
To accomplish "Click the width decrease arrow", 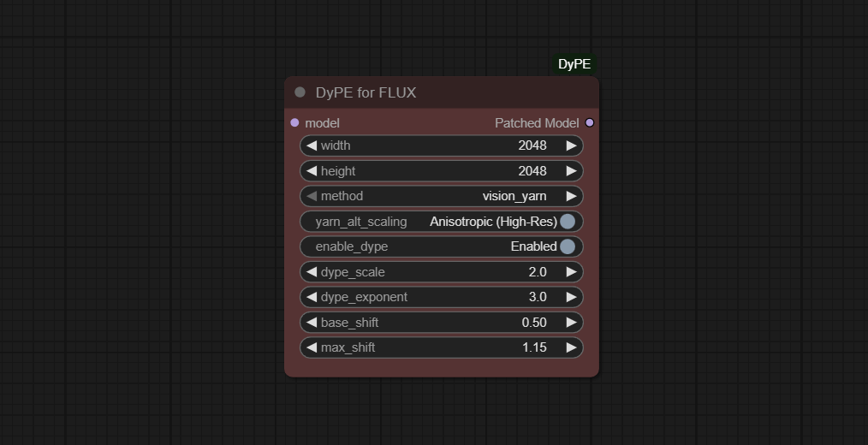I will (312, 145).
